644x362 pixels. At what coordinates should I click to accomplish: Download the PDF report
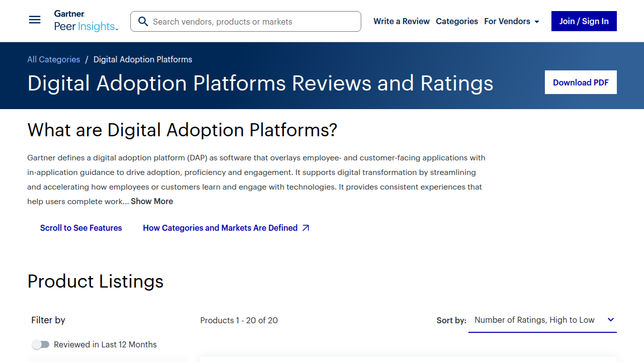pos(581,82)
